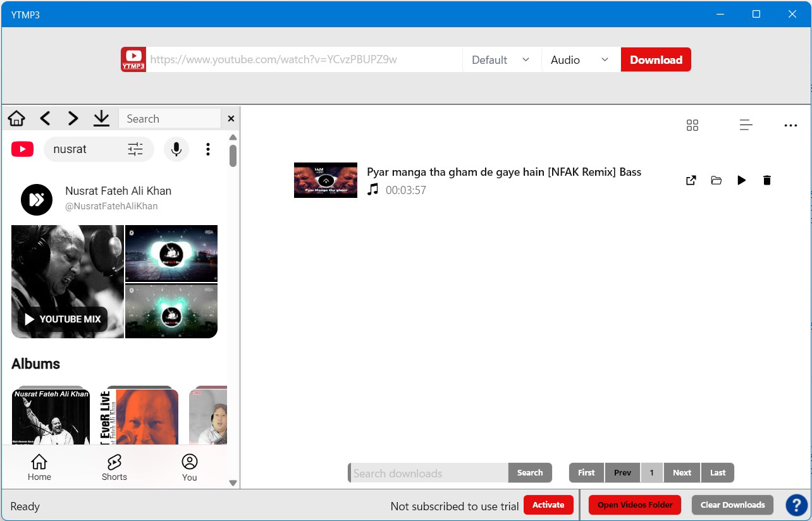The width and height of the screenshot is (812, 521).
Task: Open the lower-right mix thumbnail
Action: pyautogui.click(x=171, y=311)
